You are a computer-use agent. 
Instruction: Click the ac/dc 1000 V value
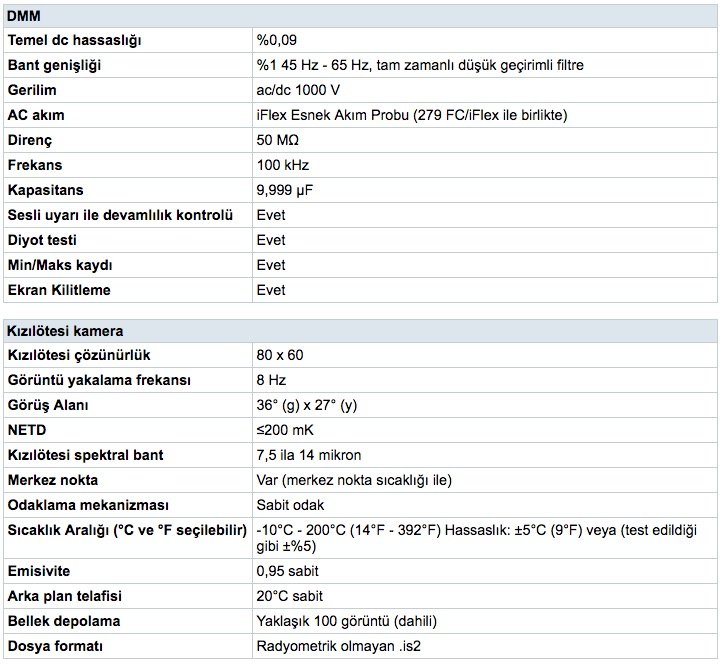pos(298,90)
